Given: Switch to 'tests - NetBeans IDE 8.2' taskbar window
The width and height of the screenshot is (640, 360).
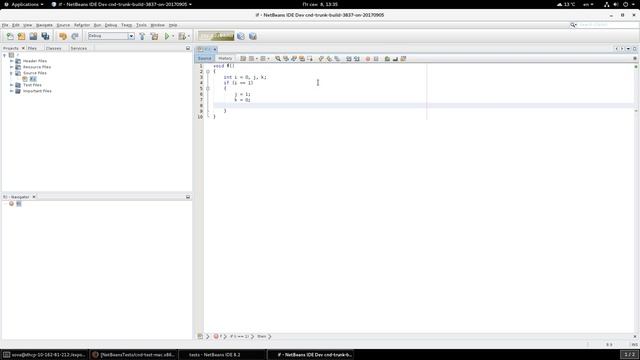Looking at the screenshot, I should [222, 355].
